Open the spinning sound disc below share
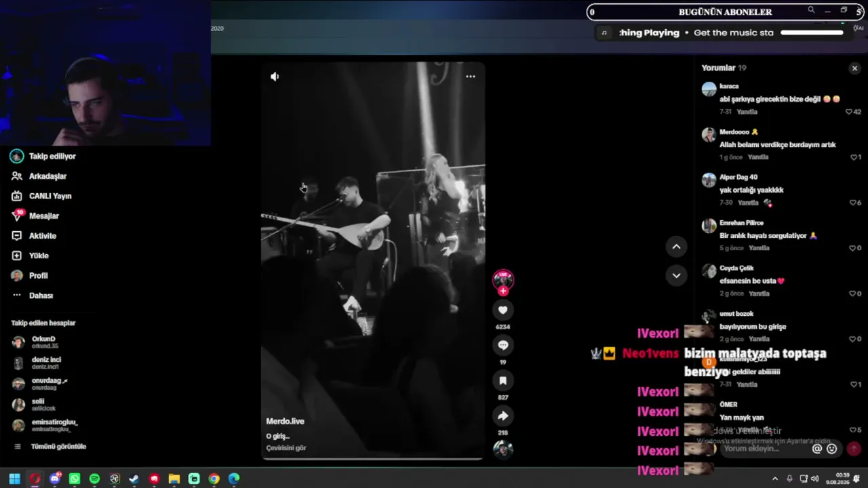 pos(503,449)
